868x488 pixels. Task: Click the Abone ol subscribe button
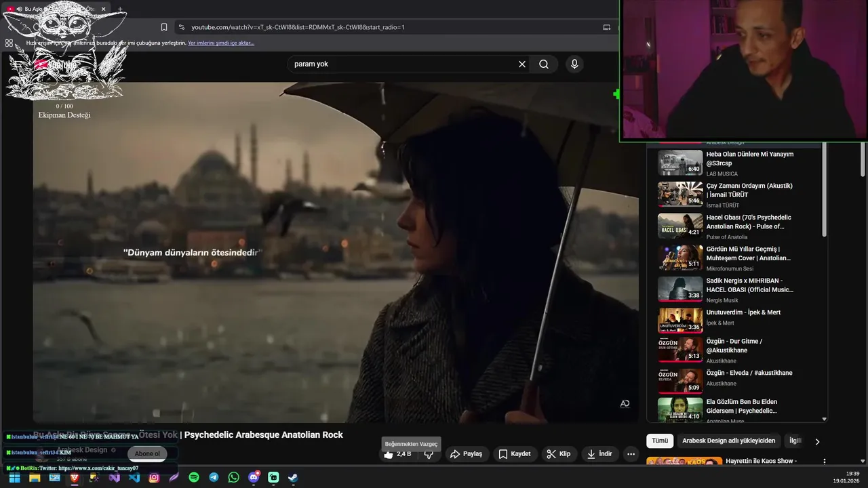(x=147, y=453)
